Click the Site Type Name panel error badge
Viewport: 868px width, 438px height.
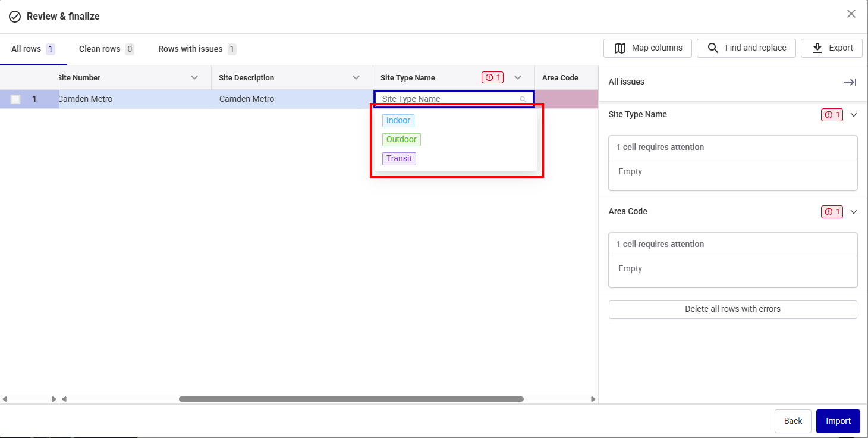[832, 115]
